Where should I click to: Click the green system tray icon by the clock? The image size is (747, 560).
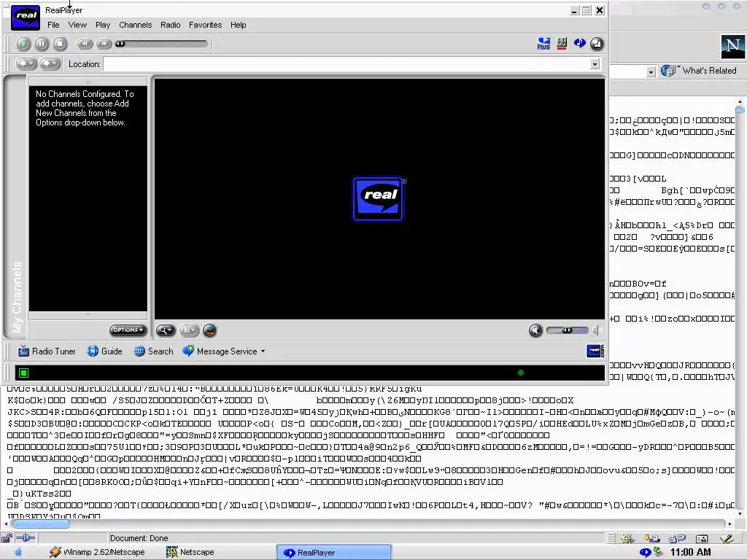tap(658, 552)
